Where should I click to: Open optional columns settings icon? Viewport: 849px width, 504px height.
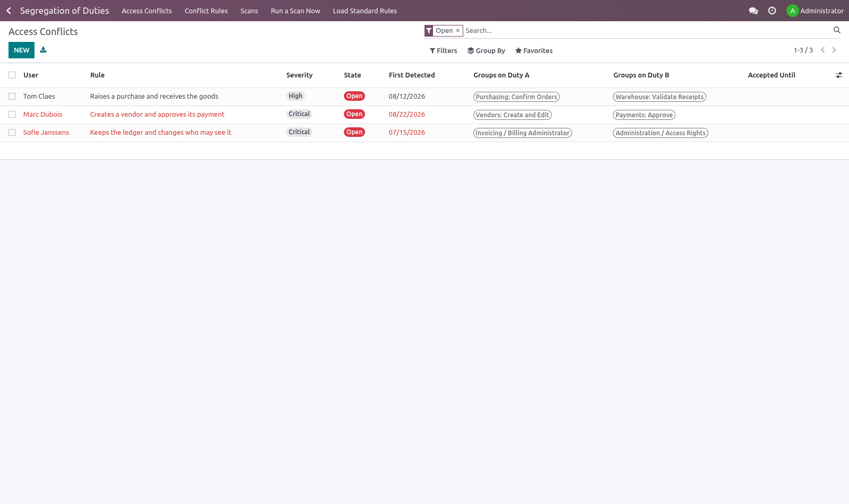[x=839, y=75]
